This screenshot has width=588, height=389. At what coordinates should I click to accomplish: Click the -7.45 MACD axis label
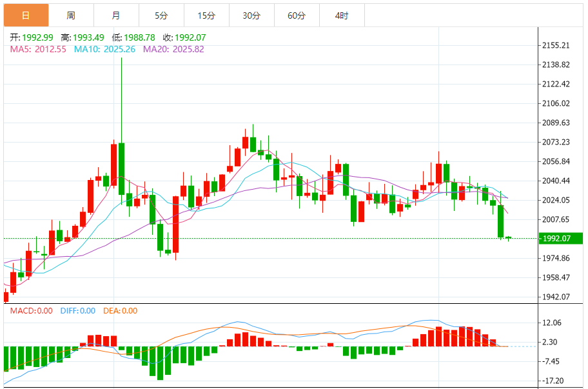click(x=551, y=361)
